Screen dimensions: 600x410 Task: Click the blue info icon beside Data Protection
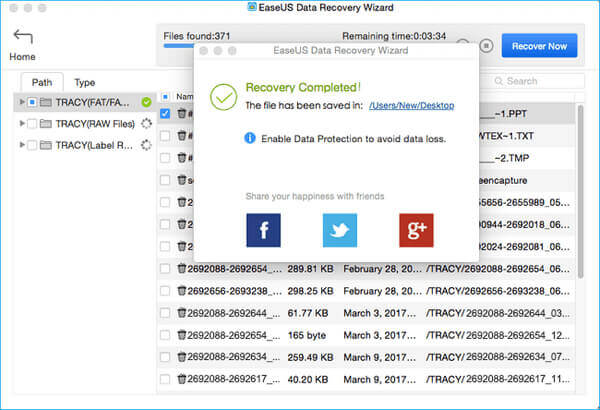pos(250,138)
